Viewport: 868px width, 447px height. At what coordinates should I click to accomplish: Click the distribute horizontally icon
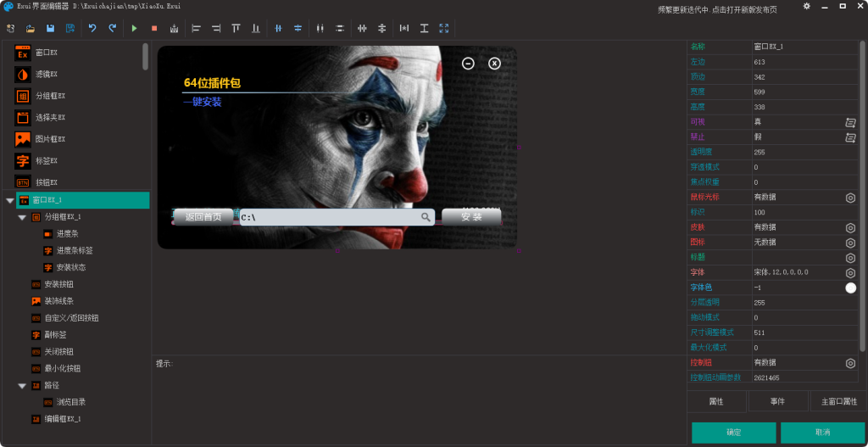[x=320, y=28]
